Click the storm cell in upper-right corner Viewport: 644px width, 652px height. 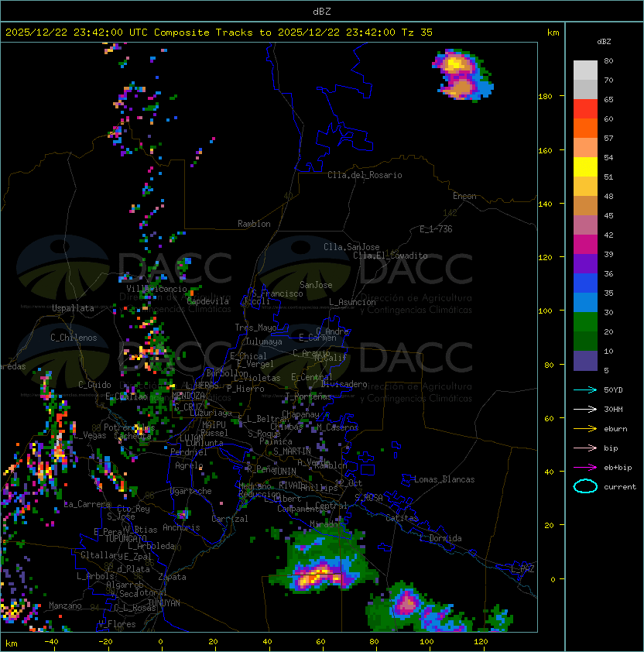coord(462,75)
